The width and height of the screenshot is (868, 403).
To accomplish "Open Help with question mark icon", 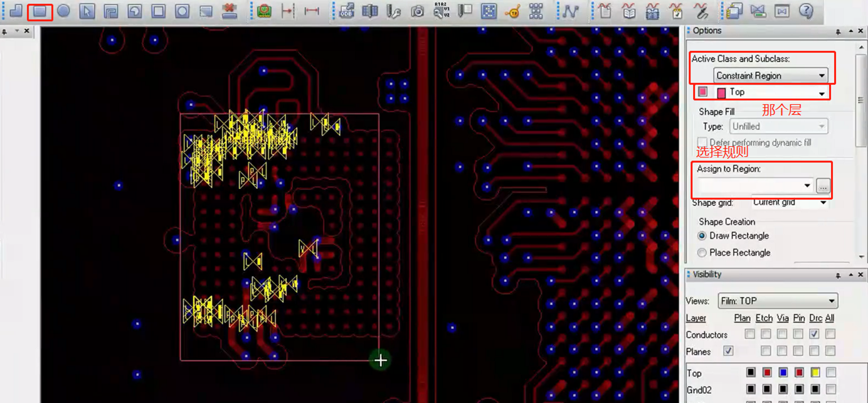I will tap(806, 11).
